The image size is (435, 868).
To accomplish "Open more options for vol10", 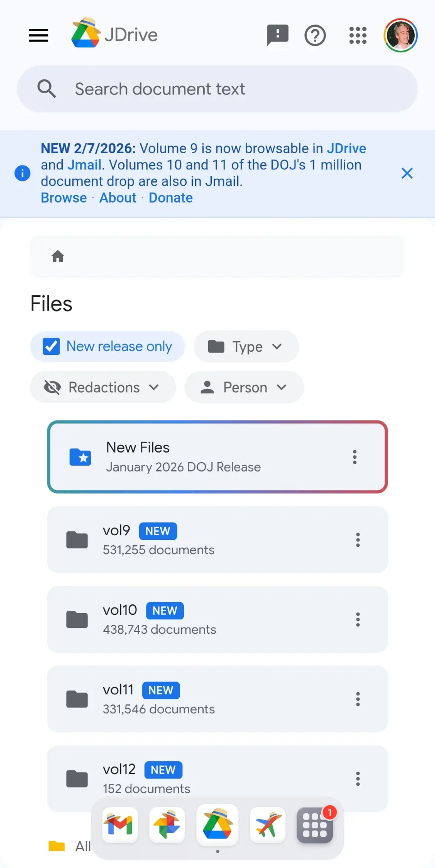I will (x=358, y=619).
